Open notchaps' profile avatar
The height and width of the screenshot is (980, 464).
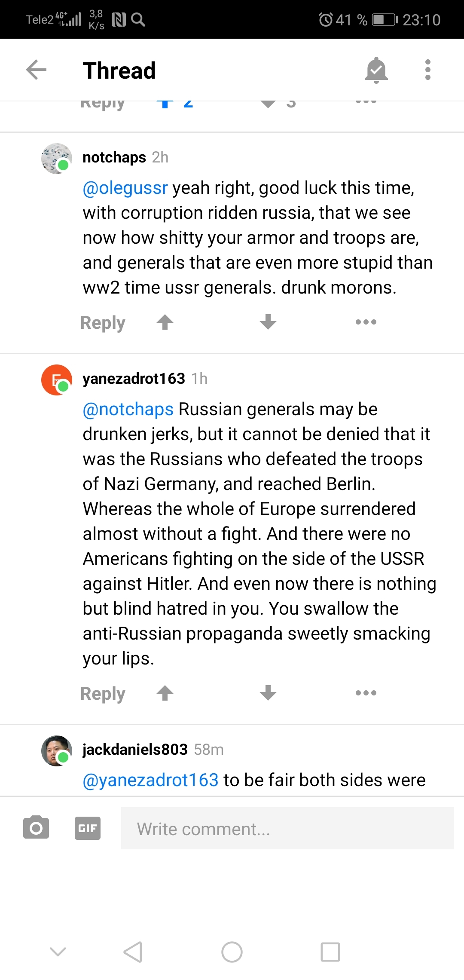pos(56,159)
